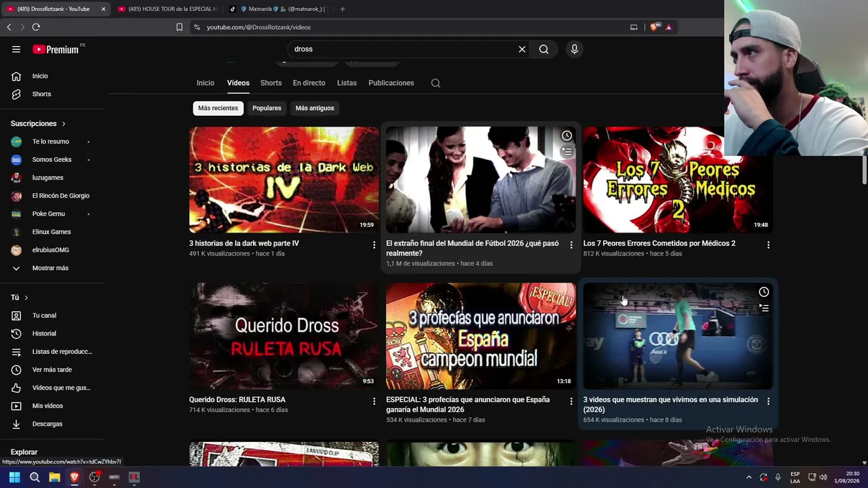
Task: Open options for ESPECIAL: 3 profecías video
Action: pos(571,401)
